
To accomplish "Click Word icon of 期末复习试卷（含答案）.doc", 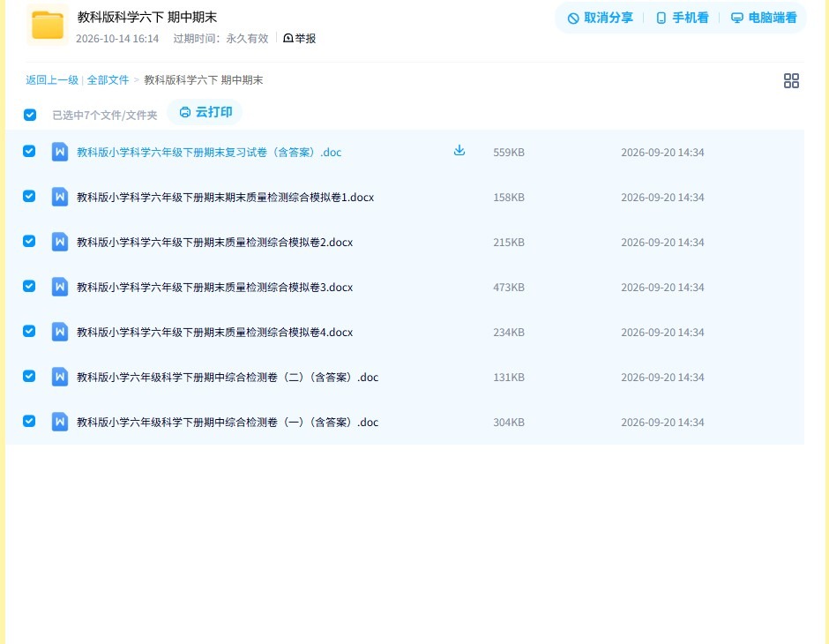I will [x=60, y=152].
